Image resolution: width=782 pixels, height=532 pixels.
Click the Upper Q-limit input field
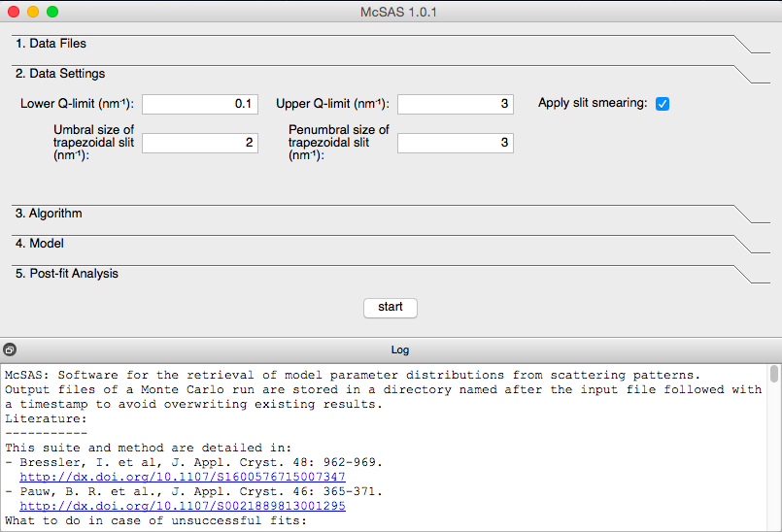pos(456,104)
